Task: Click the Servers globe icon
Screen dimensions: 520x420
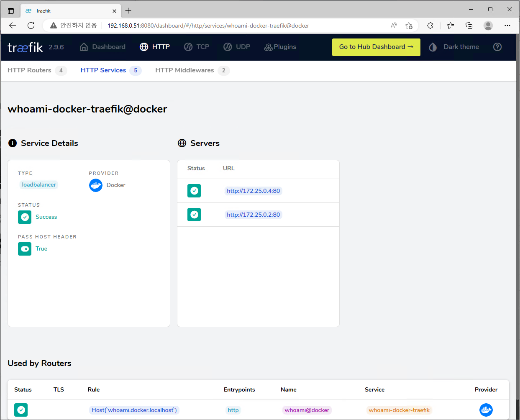Action: [182, 143]
